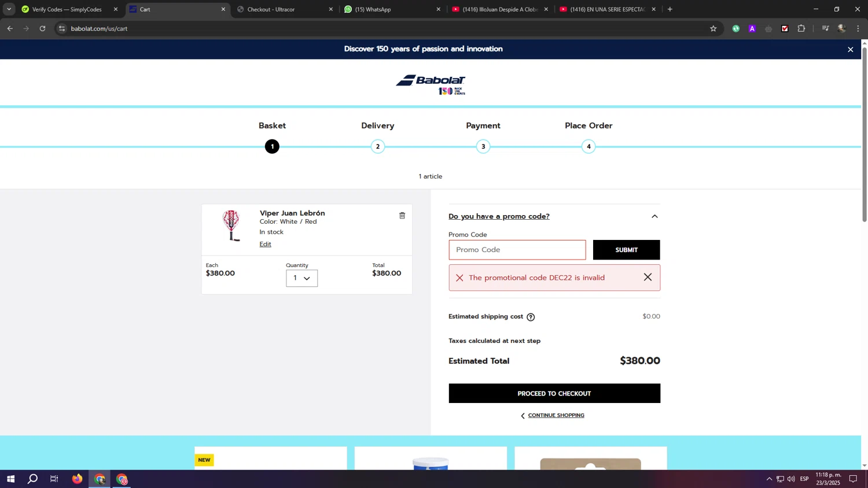Open purple A extension icon

[x=752, y=28]
